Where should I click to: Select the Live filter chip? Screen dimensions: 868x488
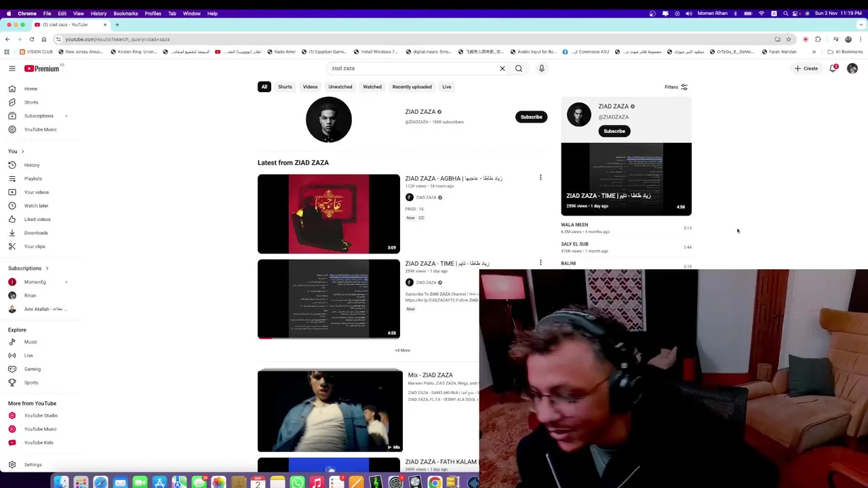447,87
